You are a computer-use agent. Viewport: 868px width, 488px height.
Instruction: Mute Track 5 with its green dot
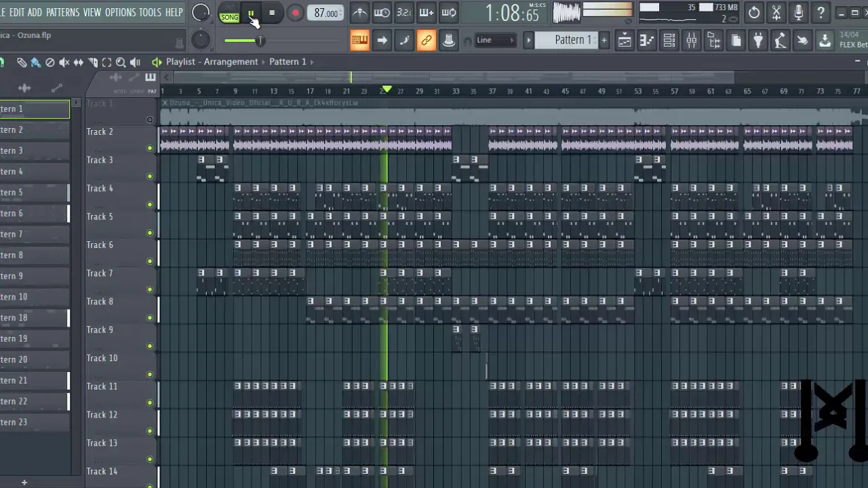(x=150, y=232)
